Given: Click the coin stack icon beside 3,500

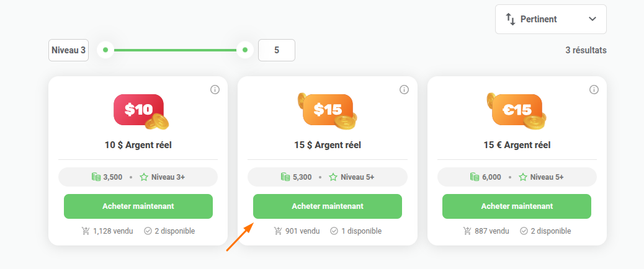Looking at the screenshot, I should pyautogui.click(x=96, y=177).
